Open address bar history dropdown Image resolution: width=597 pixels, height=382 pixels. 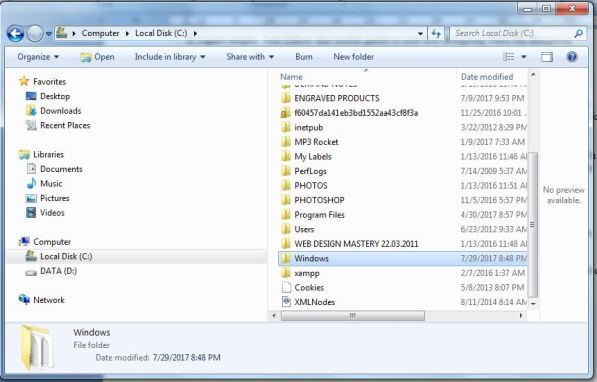[420, 34]
